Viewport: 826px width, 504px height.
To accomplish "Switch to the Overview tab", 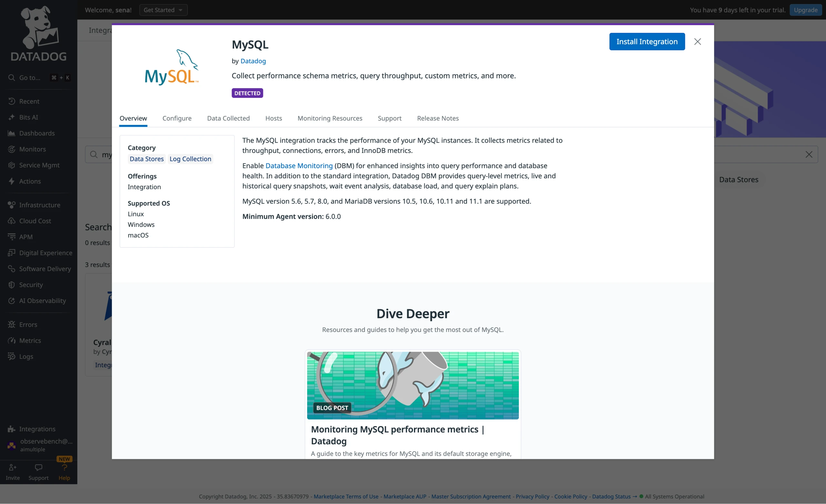I will [133, 118].
